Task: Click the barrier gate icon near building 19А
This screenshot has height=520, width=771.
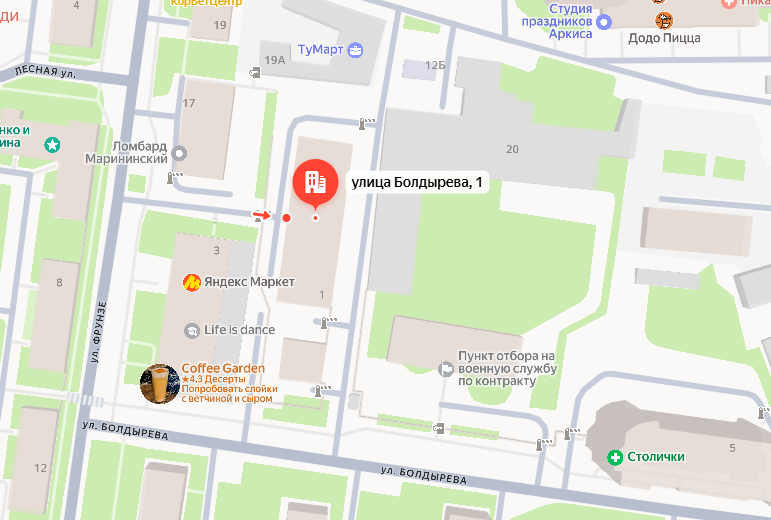Action: pyautogui.click(x=254, y=73)
